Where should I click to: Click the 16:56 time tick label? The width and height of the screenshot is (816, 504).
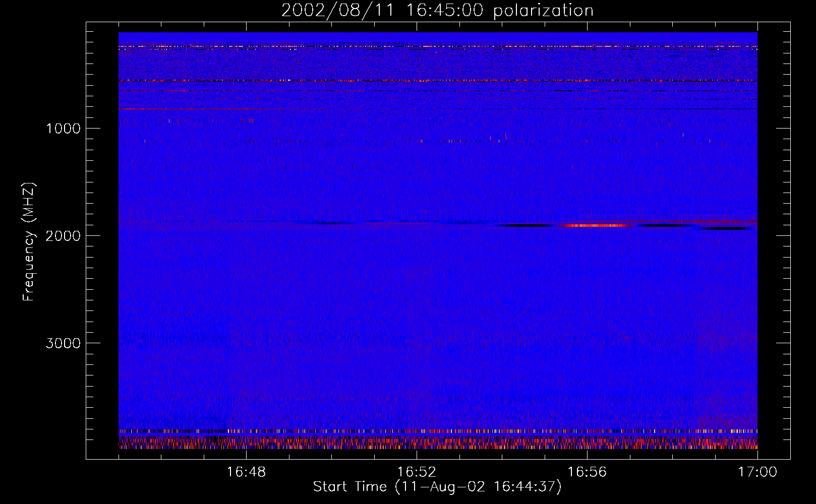tap(587, 472)
